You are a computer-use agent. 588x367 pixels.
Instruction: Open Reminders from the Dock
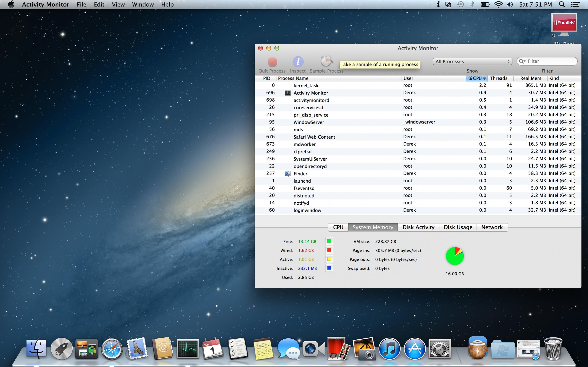coord(238,349)
